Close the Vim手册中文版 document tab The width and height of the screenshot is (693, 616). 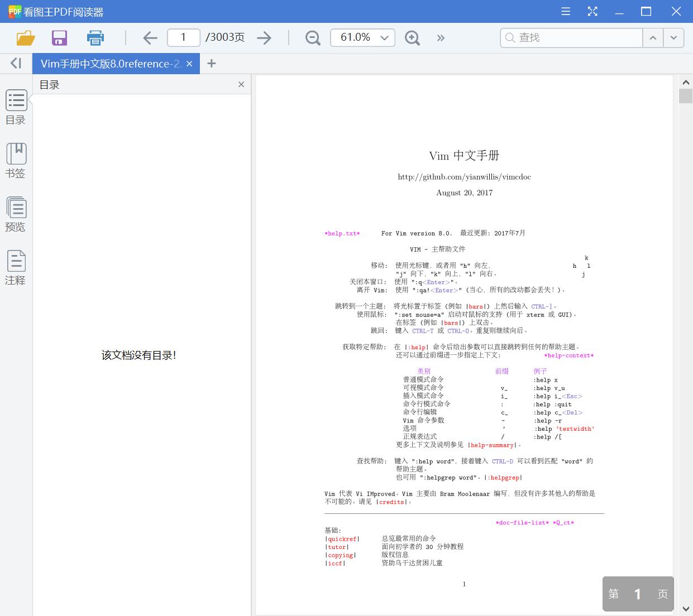pyautogui.click(x=189, y=64)
